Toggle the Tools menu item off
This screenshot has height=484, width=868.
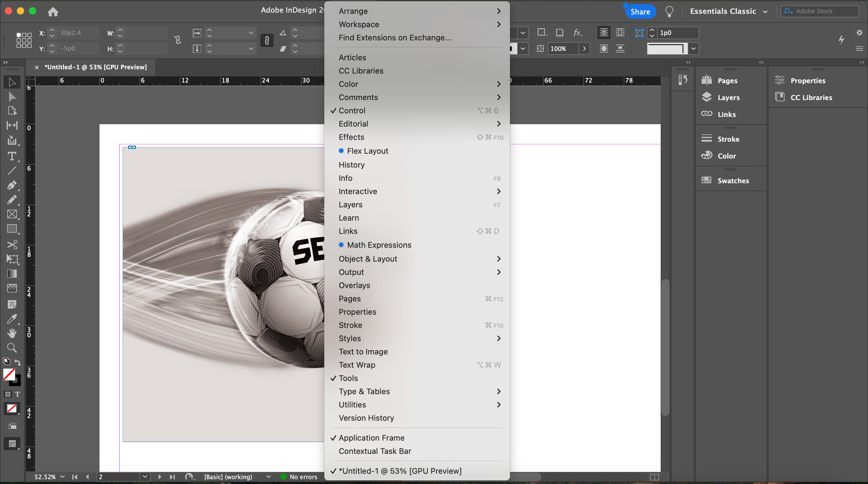pyautogui.click(x=348, y=378)
